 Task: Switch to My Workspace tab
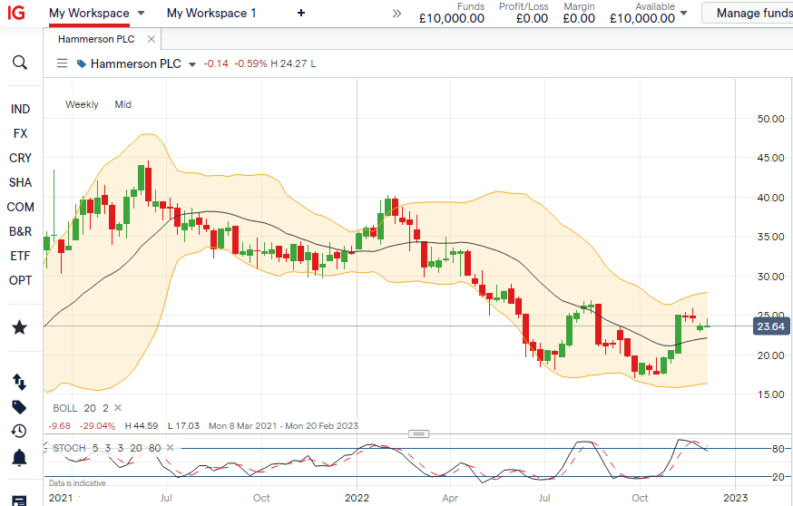pos(89,13)
